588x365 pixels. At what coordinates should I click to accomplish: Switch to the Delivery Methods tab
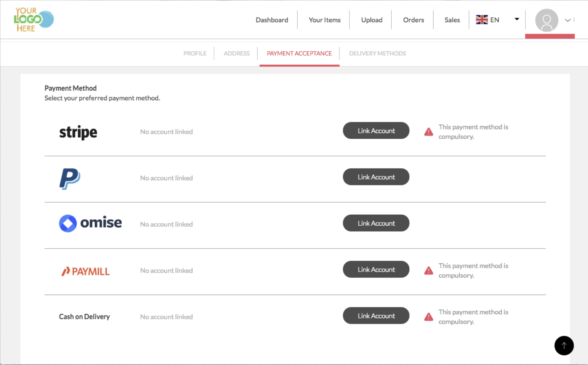tap(377, 54)
